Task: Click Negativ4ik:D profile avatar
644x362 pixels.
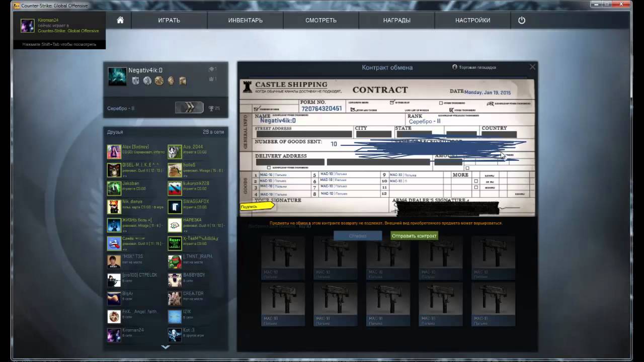Action: tap(117, 76)
